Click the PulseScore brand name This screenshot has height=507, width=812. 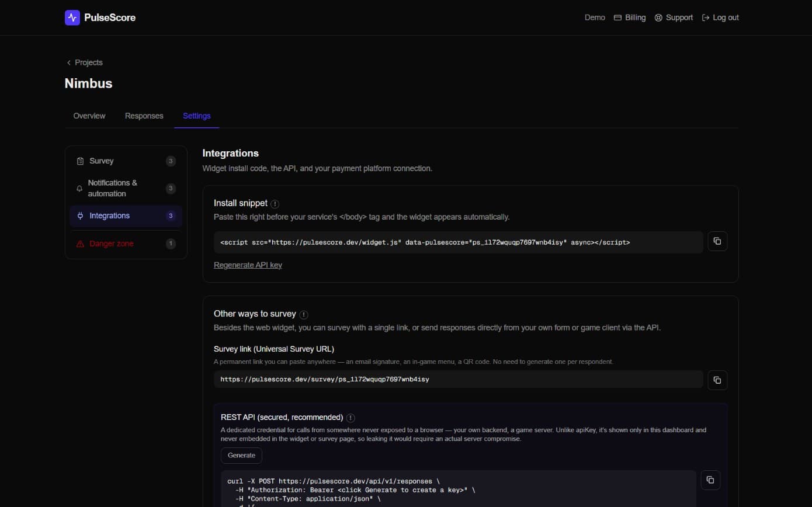(x=110, y=18)
